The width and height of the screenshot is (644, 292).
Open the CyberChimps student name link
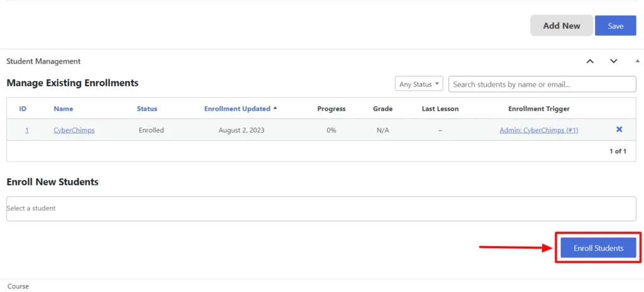pos(74,130)
